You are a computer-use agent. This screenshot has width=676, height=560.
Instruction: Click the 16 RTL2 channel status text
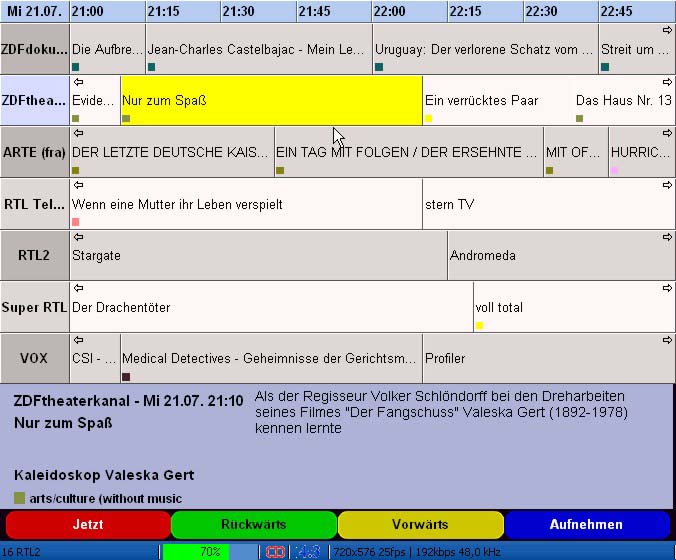click(x=21, y=552)
